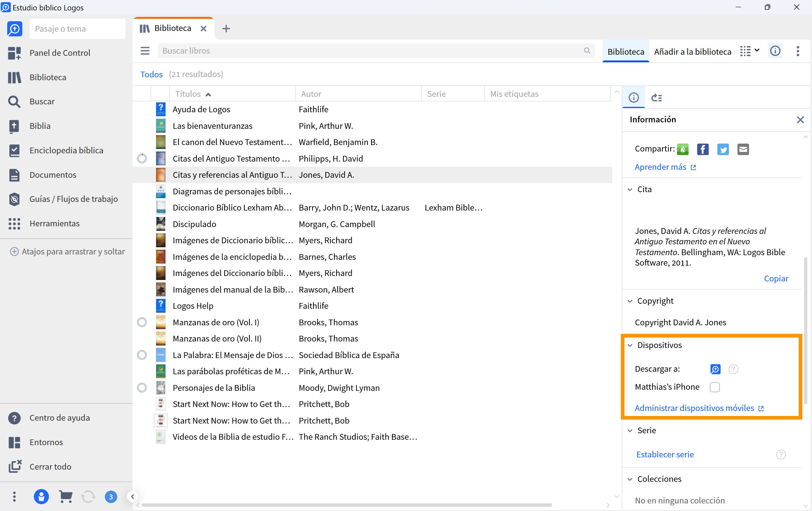The width and height of the screenshot is (812, 511).
Task: Select the Las bienaventuranzas book cover
Action: coord(161,126)
